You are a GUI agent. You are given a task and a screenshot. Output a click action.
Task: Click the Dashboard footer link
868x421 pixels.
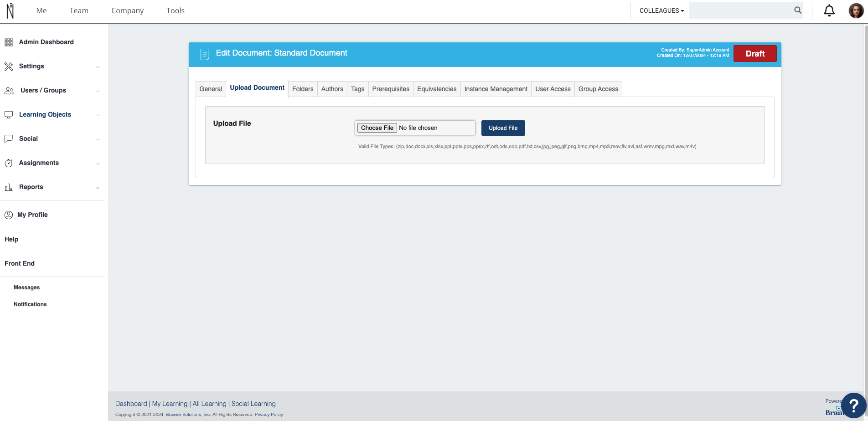[x=131, y=404]
